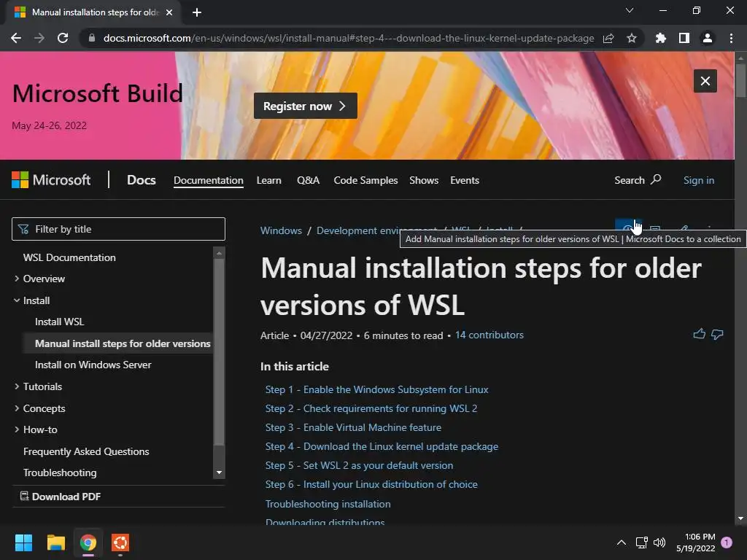This screenshot has width=747, height=560.
Task: Open Install on Windows Server item
Action: (x=93, y=365)
